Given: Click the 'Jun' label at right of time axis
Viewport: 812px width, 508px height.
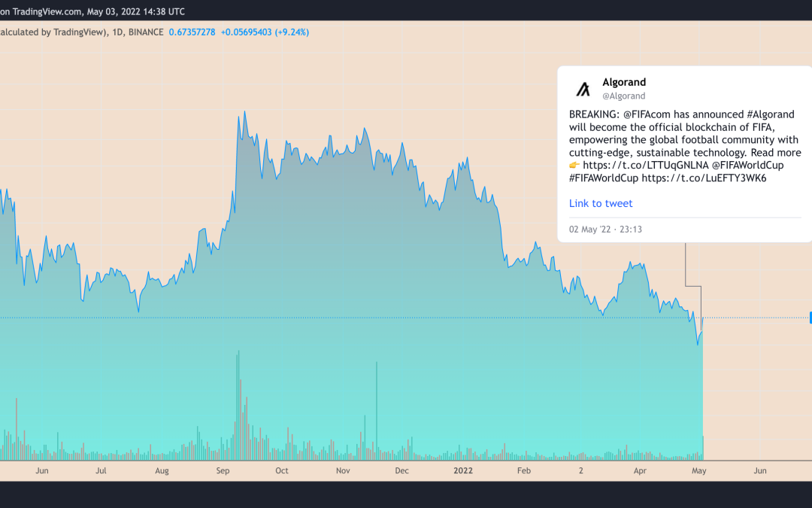Looking at the screenshot, I should [x=759, y=470].
